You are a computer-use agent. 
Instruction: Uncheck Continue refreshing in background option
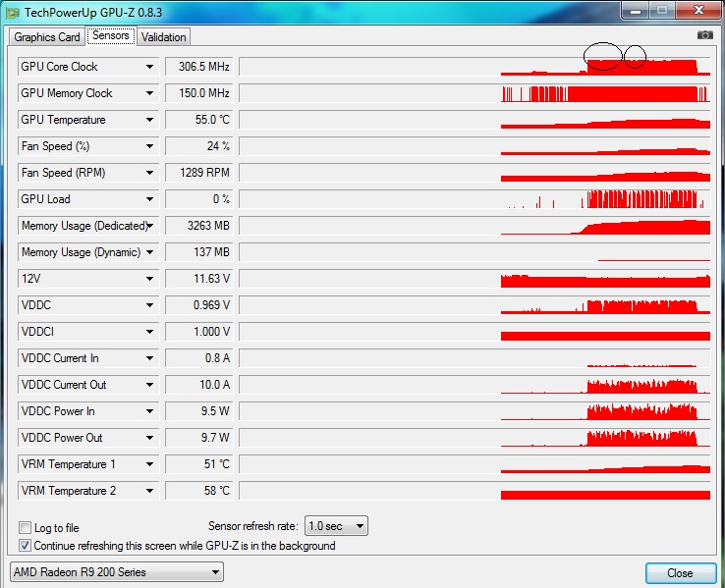(25, 546)
